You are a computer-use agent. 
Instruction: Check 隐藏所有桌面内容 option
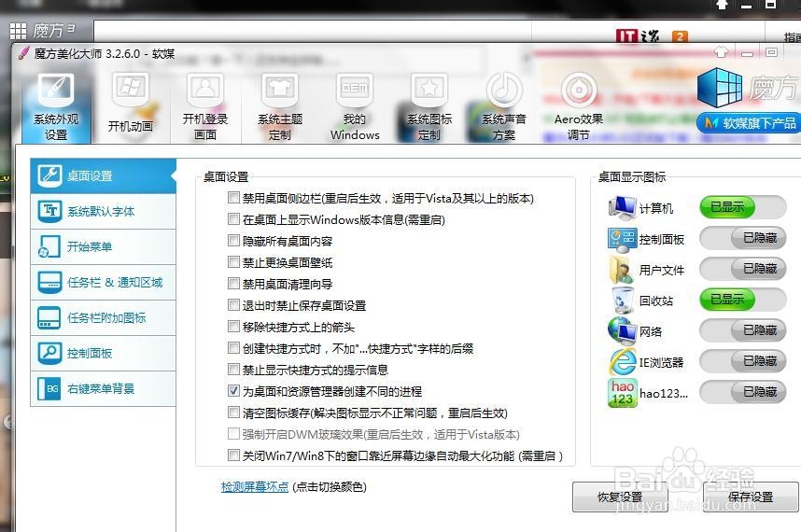[x=233, y=241]
